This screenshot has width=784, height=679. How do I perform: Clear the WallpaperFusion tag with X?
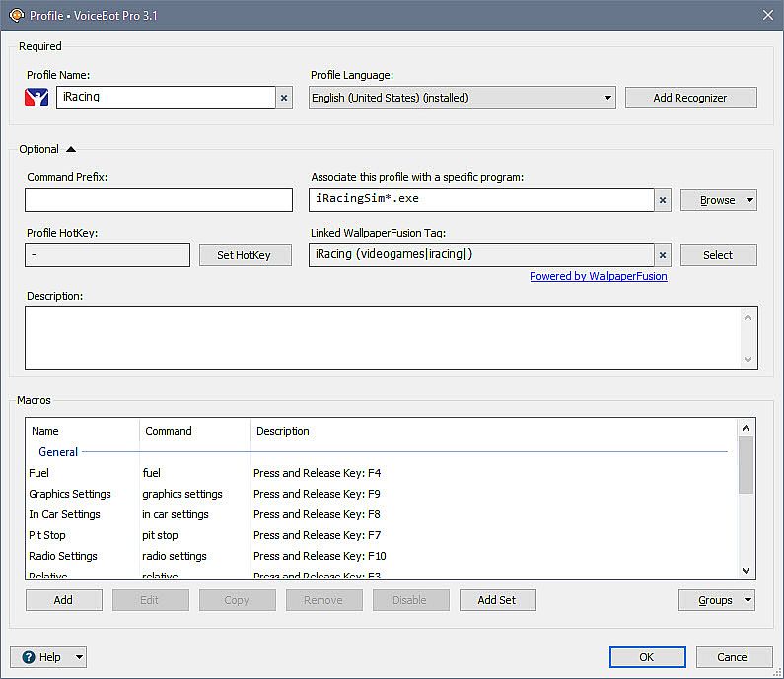[663, 255]
